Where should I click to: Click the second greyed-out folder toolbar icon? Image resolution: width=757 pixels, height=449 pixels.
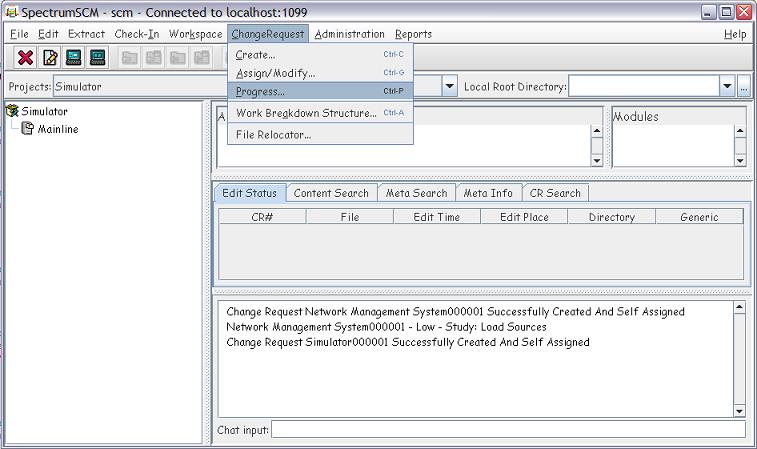[x=154, y=57]
